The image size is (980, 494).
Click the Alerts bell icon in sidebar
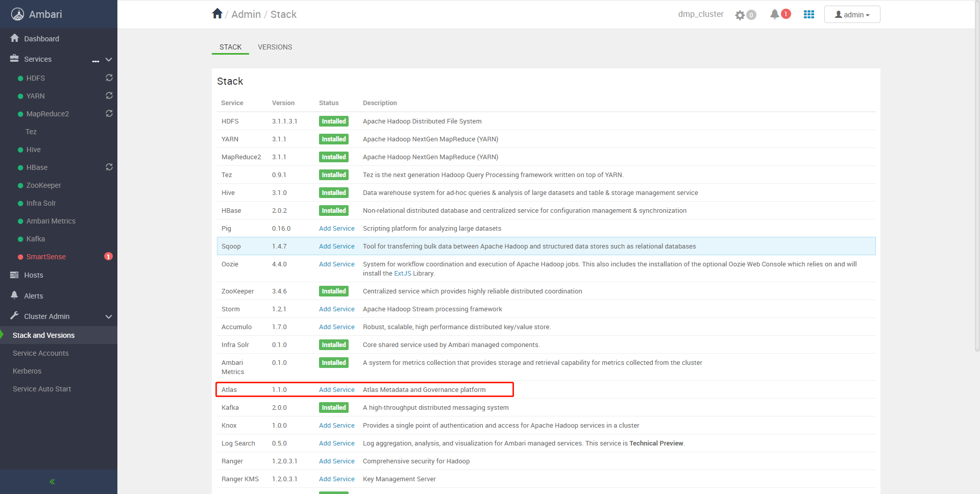pos(14,295)
